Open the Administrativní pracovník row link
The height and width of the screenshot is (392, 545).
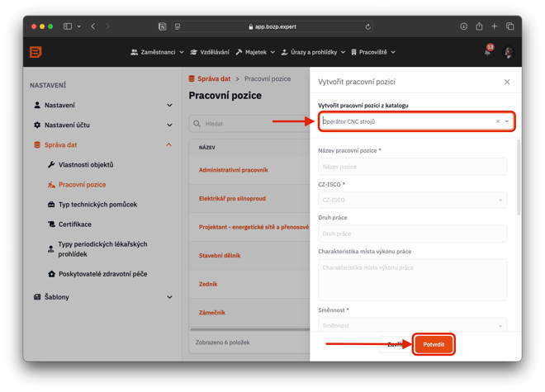pyautogui.click(x=235, y=170)
